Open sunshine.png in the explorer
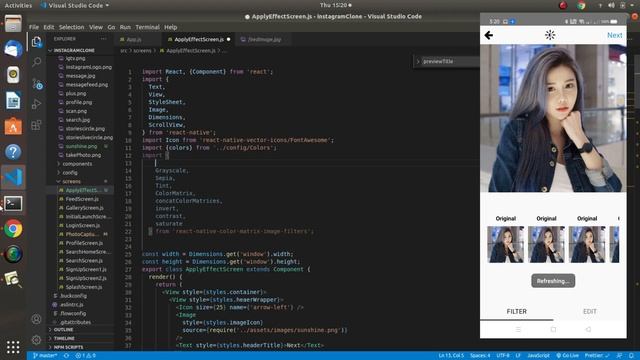 81,146
